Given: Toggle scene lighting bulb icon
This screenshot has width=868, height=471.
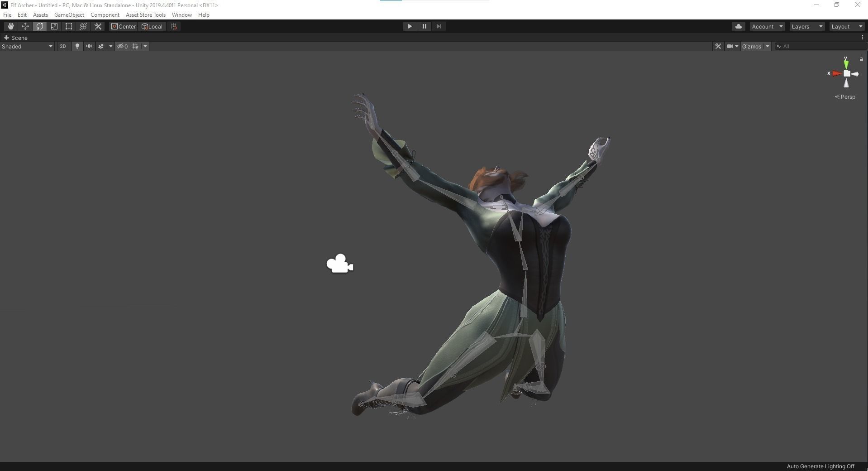Looking at the screenshot, I should pos(77,46).
